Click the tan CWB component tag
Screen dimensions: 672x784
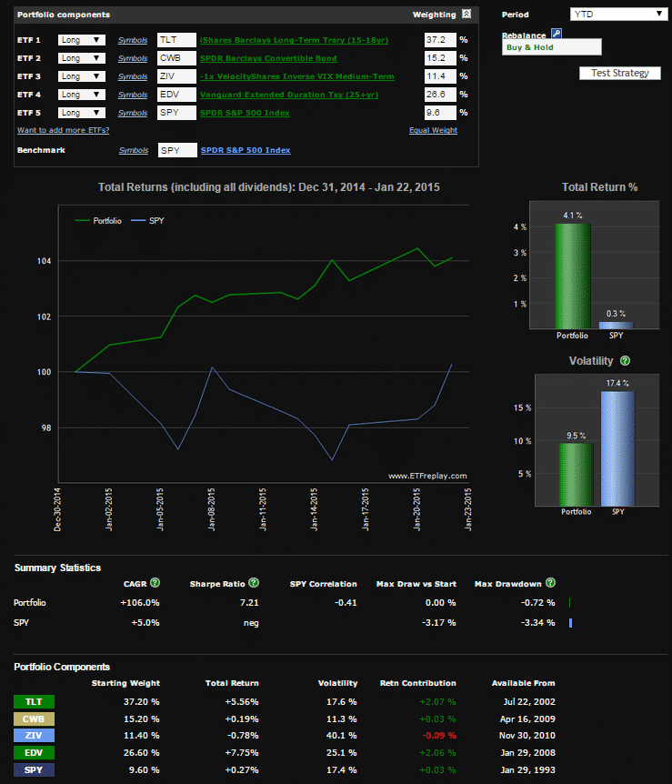34,719
